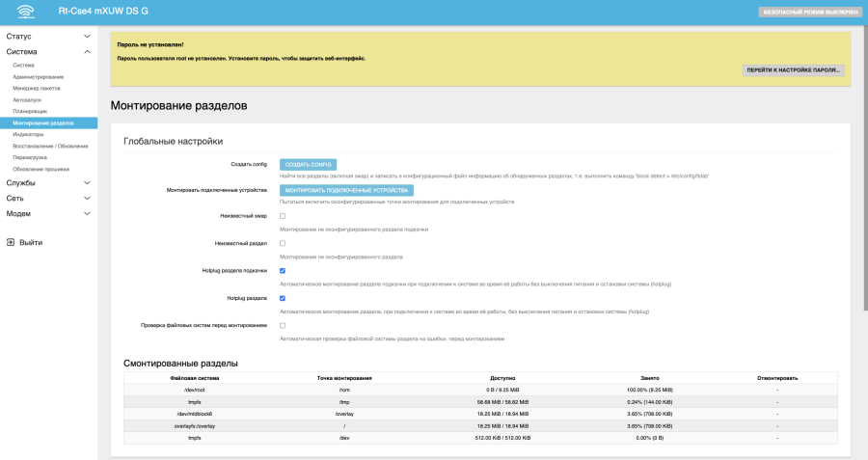Screen dimensions: 868x460
Task: Expand the Модем menu section
Action: point(48,213)
